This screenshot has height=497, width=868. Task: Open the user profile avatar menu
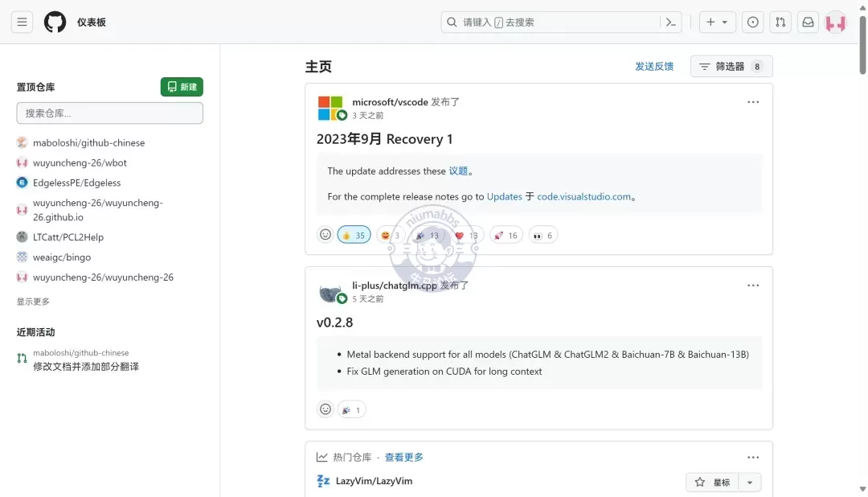(836, 23)
